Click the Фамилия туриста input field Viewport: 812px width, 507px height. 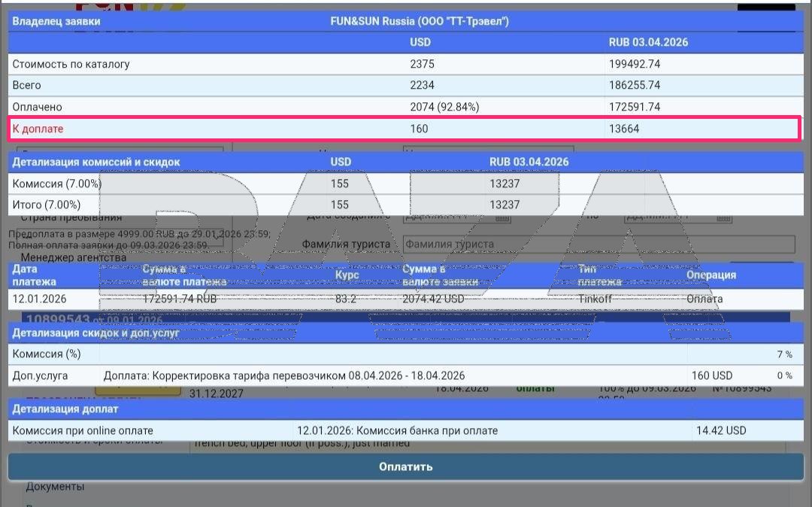pos(598,244)
